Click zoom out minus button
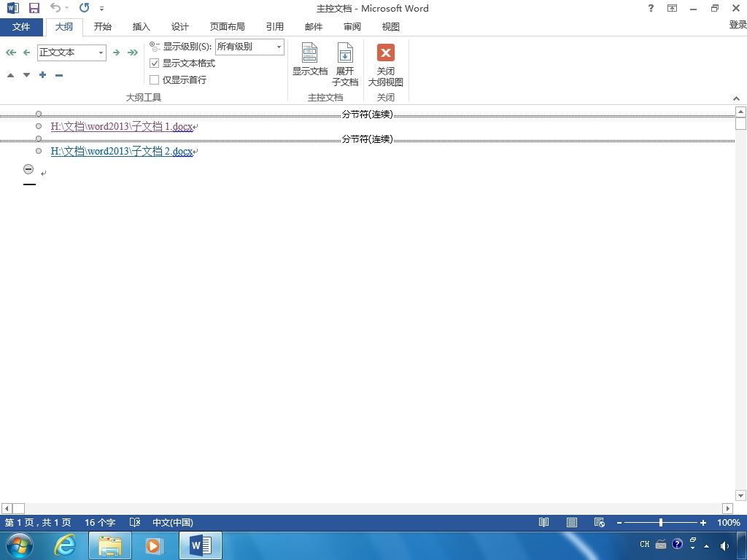This screenshot has height=560, width=747. click(619, 523)
